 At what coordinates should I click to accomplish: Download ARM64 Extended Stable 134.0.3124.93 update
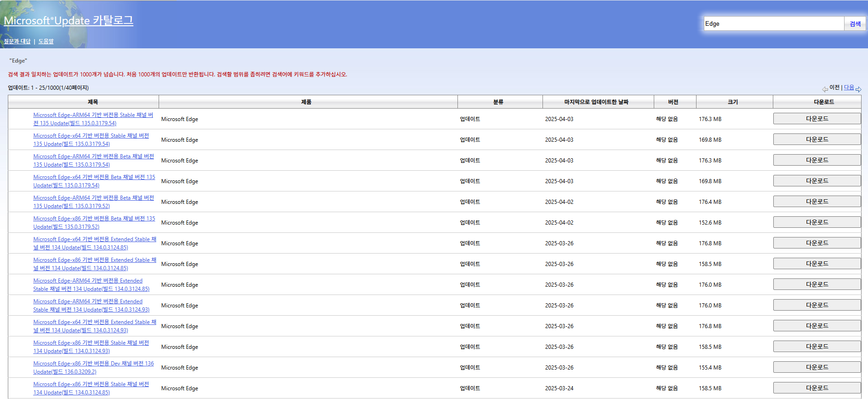[817, 305]
